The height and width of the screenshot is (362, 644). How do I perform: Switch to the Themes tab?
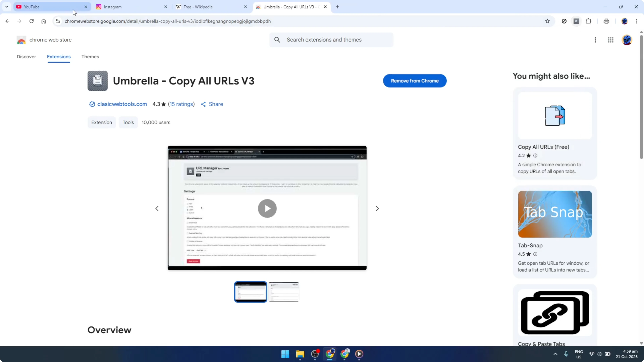point(90,57)
